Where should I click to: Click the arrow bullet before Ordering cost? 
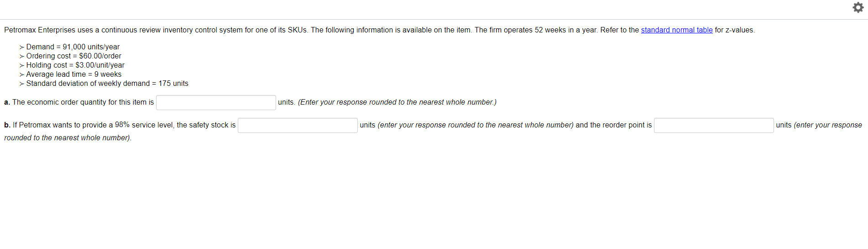(21, 56)
